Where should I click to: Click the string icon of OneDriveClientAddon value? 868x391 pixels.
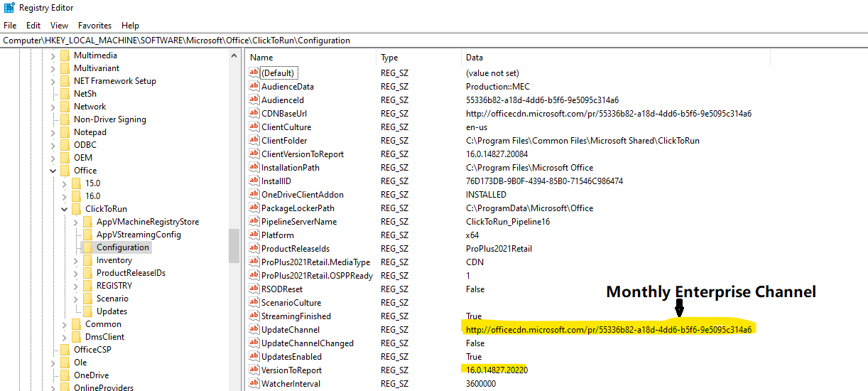click(x=254, y=194)
